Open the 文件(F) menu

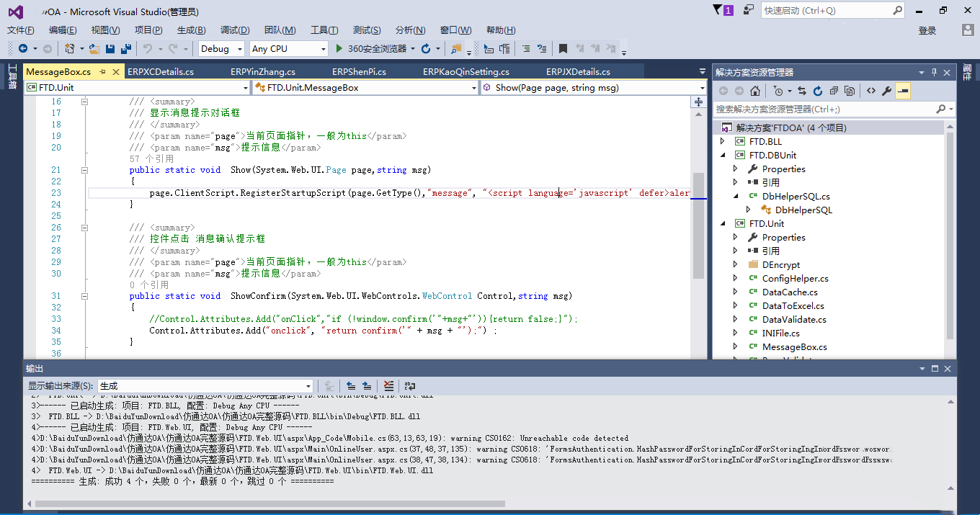(21, 30)
